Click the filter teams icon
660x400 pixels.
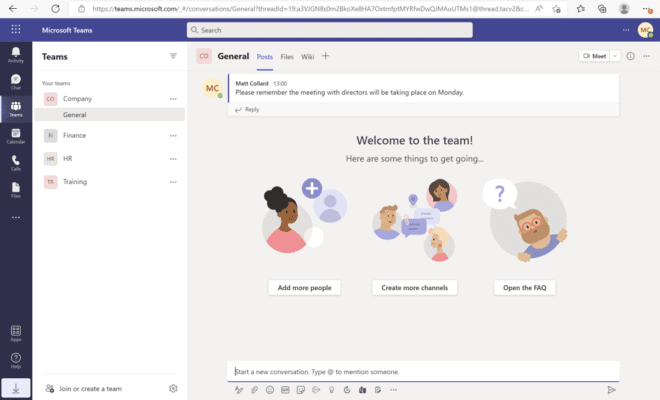pos(173,56)
